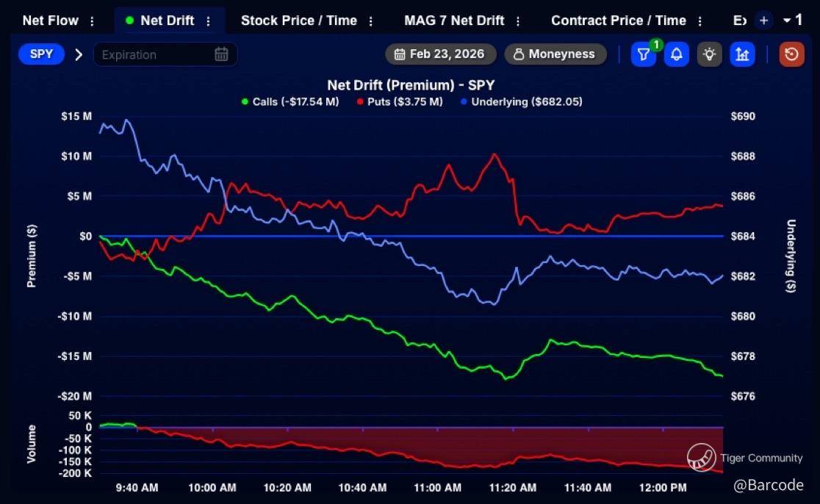This screenshot has width=820, height=504.
Task: Click the 12:00 PM time axis label
Action: click(x=663, y=488)
